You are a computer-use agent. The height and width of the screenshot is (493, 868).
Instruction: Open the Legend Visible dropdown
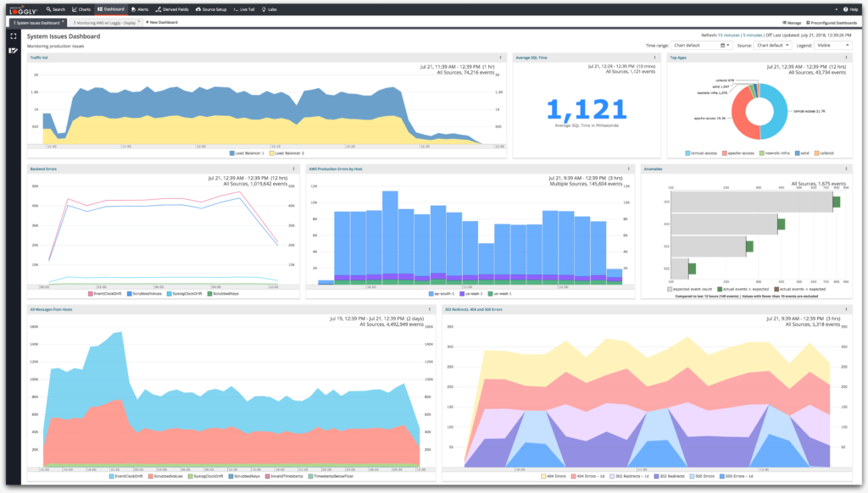pyautogui.click(x=832, y=46)
